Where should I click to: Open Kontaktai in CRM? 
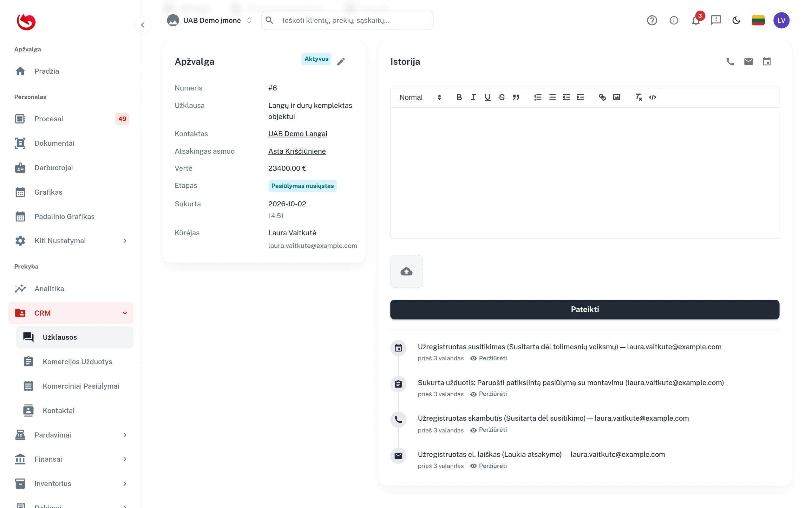click(75, 411)
